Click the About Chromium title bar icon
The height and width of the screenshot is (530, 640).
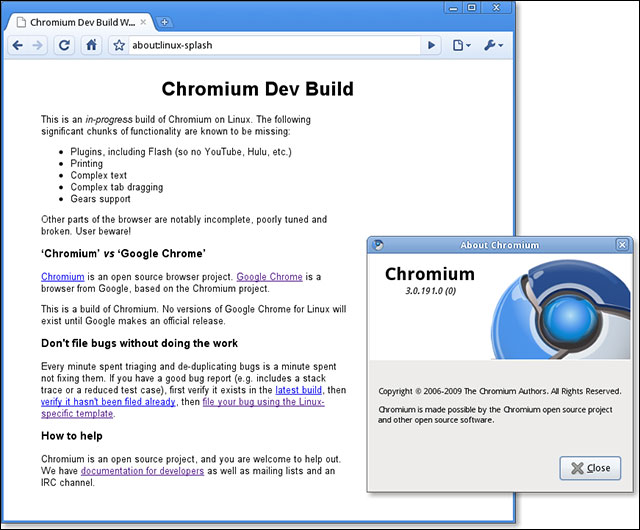(378, 245)
